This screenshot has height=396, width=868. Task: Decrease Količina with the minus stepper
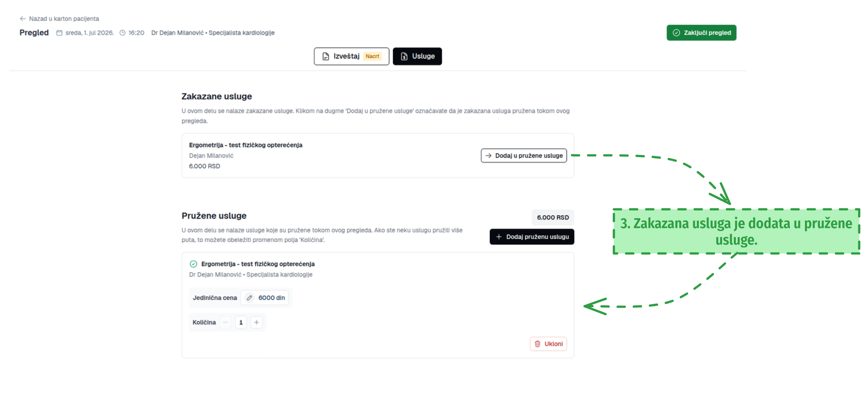225,322
